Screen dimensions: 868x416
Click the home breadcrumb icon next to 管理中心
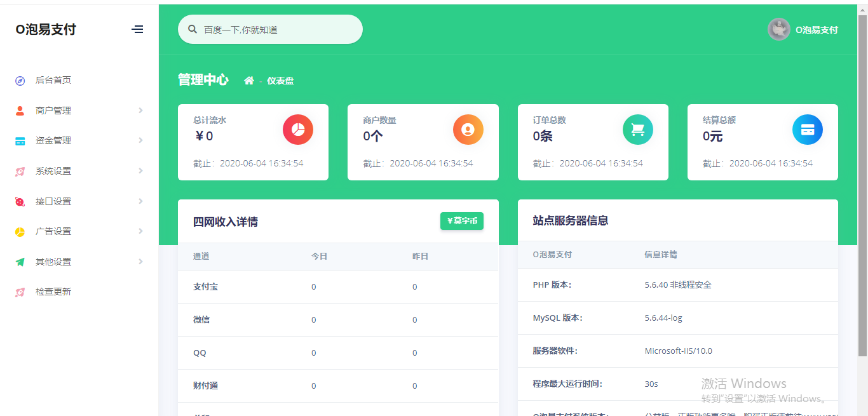point(248,80)
